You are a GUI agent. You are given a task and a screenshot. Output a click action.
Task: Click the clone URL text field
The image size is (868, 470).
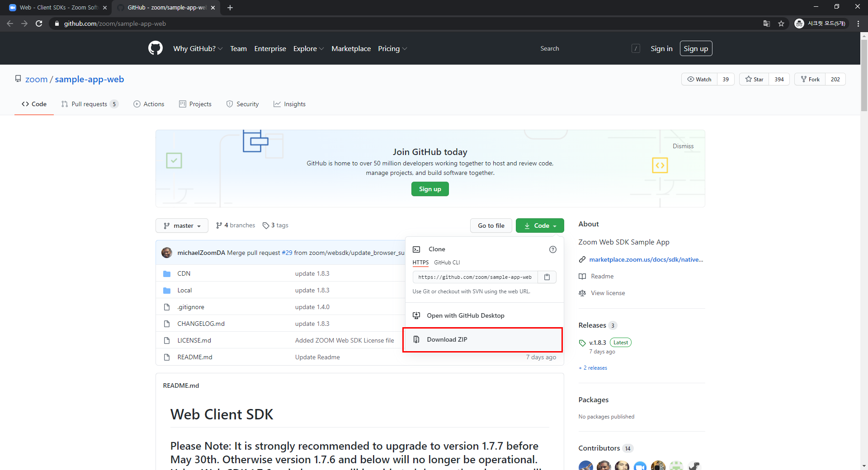tap(475, 277)
